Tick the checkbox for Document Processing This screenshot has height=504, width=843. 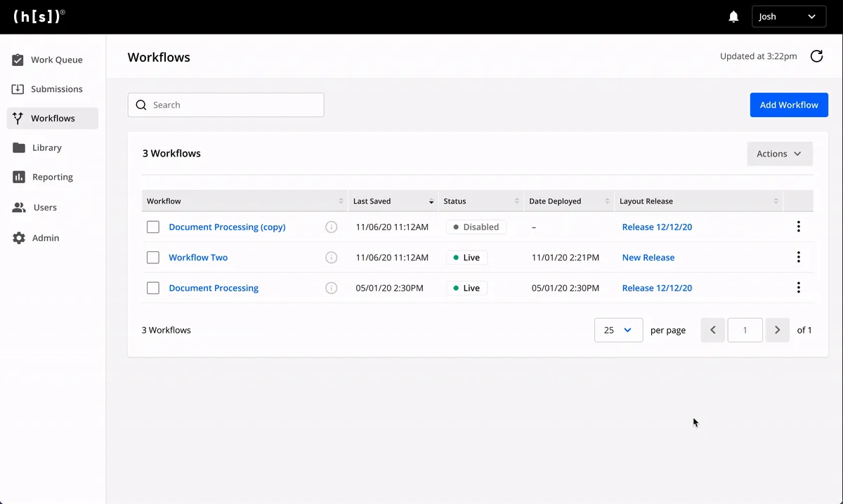pyautogui.click(x=153, y=288)
